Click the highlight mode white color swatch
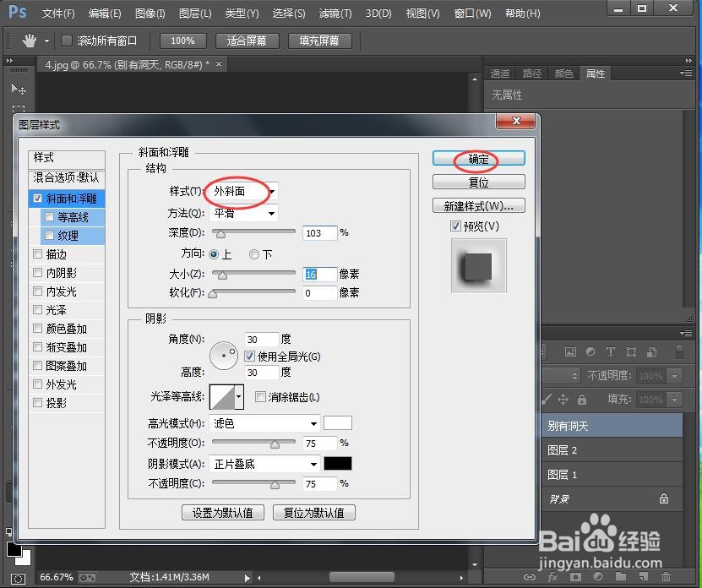 [x=338, y=423]
